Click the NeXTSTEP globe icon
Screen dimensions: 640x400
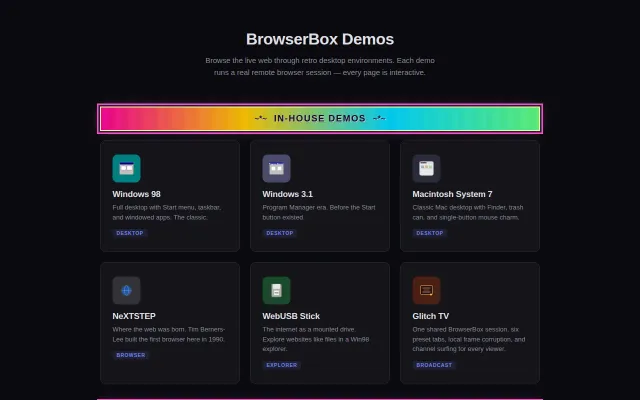pyautogui.click(x=127, y=290)
